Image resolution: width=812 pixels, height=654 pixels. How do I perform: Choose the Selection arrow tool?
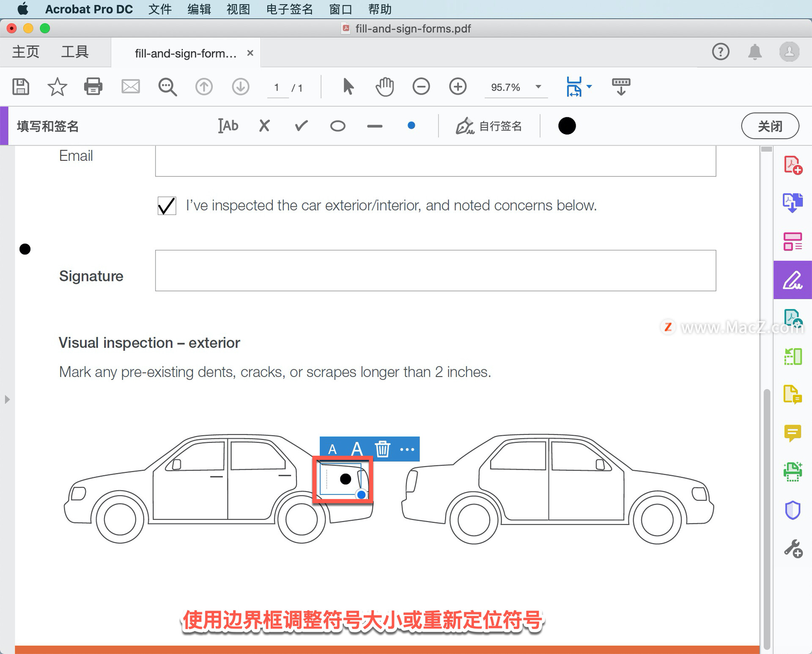click(x=348, y=87)
